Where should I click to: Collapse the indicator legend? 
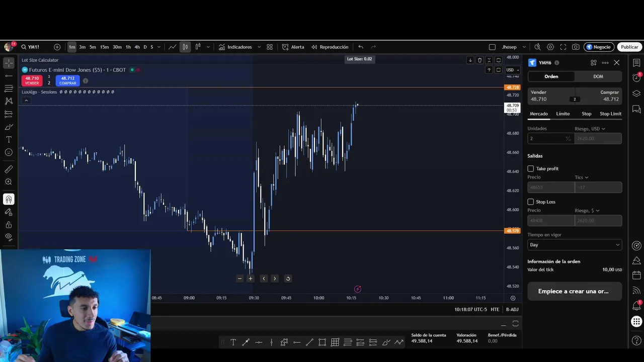[26, 101]
